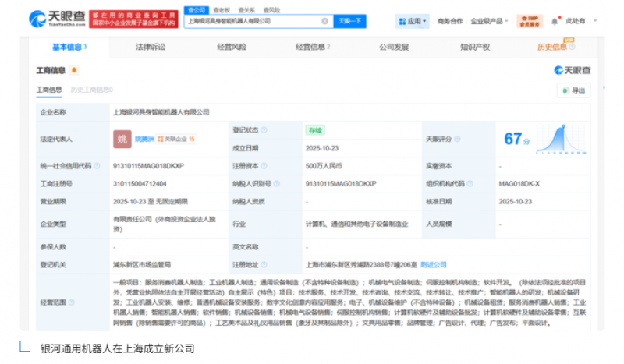Screen dimensions: 624x364
Task: Click industry value 计算机、通信和其他电子设备制造业
Action: tap(357, 224)
